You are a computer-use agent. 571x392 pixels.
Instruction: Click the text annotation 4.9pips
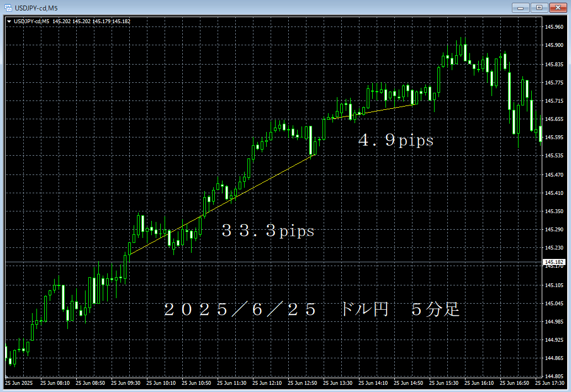[396, 140]
